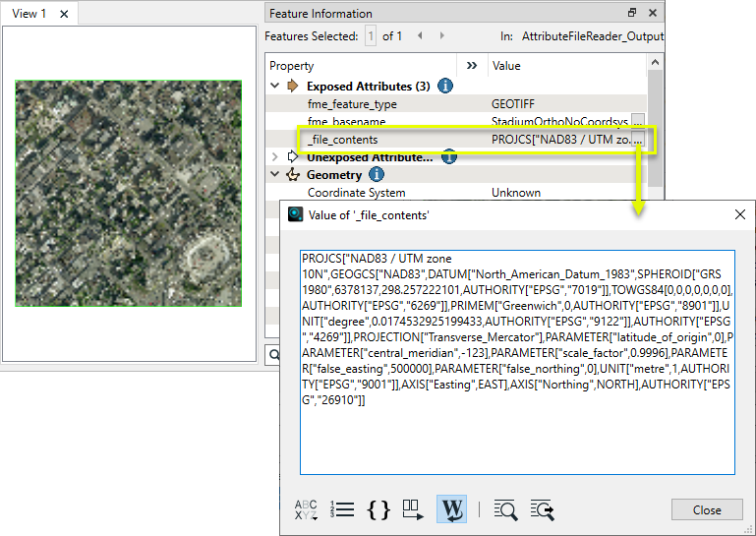
Task: Toggle the word wrap button
Action: (451, 509)
